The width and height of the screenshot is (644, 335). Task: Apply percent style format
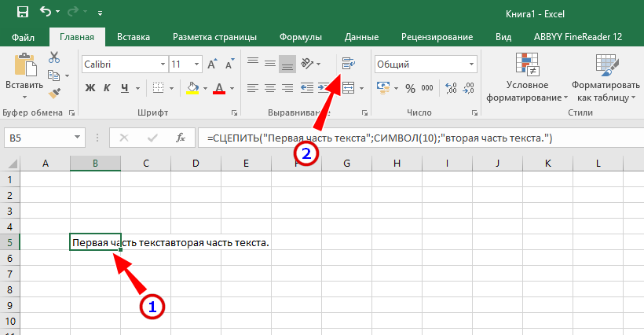tap(410, 88)
